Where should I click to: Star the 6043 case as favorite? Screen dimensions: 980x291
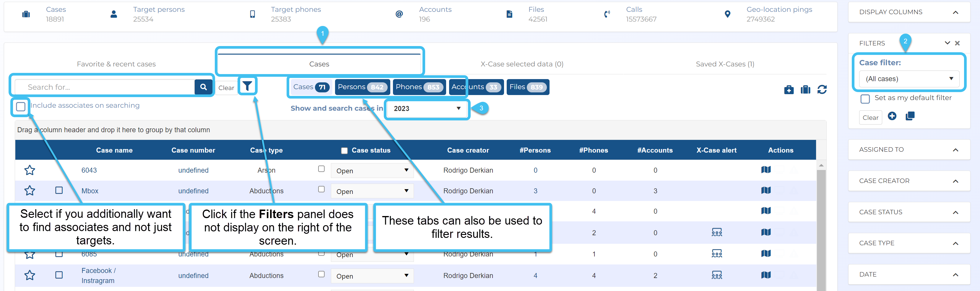pos(30,170)
